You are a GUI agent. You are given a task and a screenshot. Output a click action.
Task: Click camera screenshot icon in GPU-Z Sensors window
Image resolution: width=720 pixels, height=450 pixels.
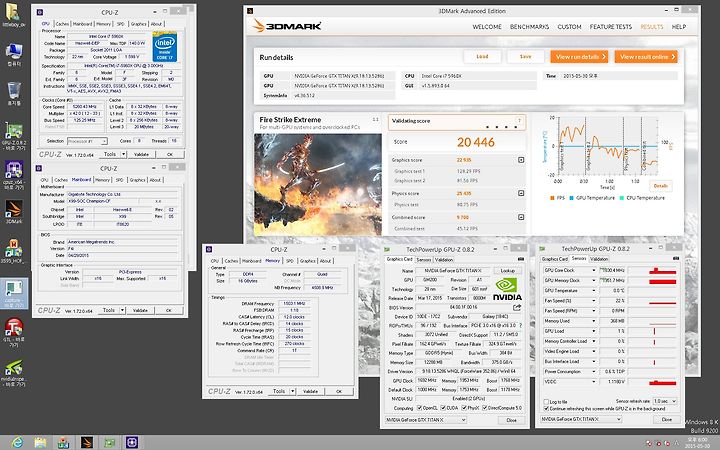[x=676, y=259]
